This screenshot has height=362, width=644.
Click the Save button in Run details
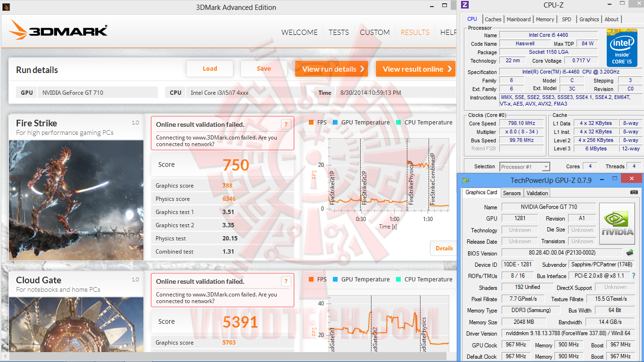pyautogui.click(x=264, y=69)
